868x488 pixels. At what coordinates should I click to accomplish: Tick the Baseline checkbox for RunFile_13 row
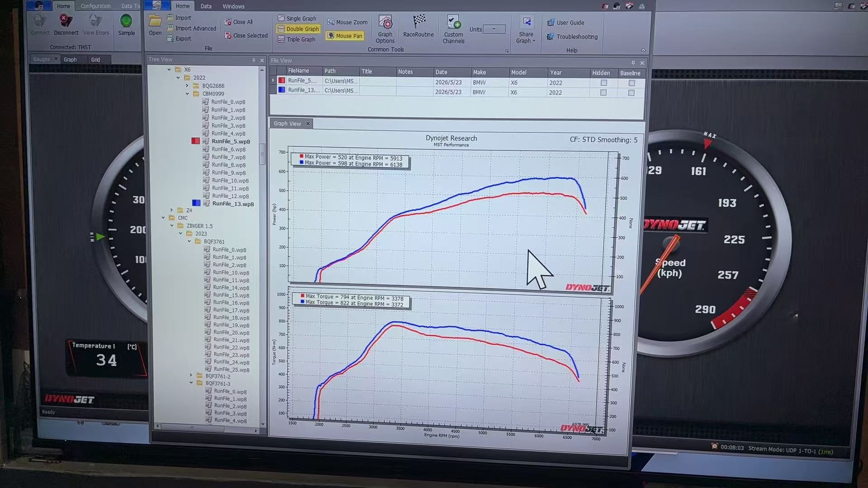(632, 93)
